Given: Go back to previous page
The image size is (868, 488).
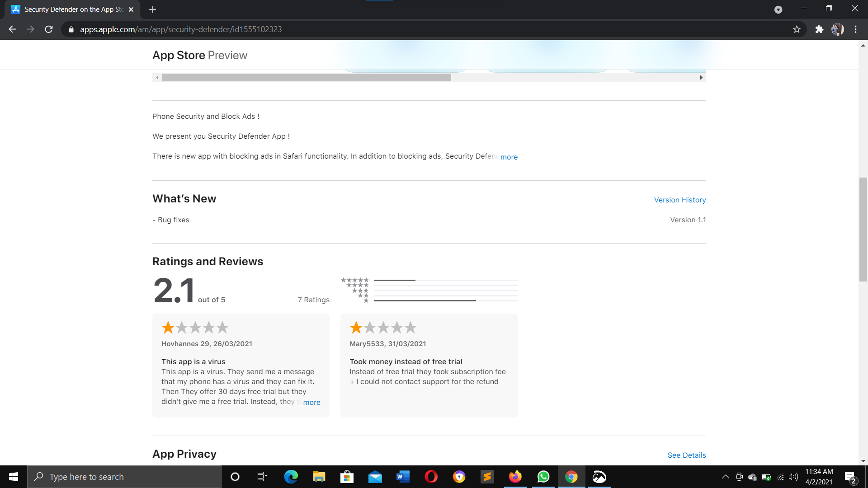Looking at the screenshot, I should (x=12, y=29).
